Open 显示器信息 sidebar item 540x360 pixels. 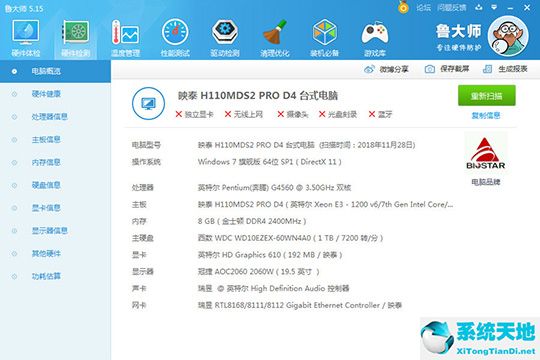[50, 230]
